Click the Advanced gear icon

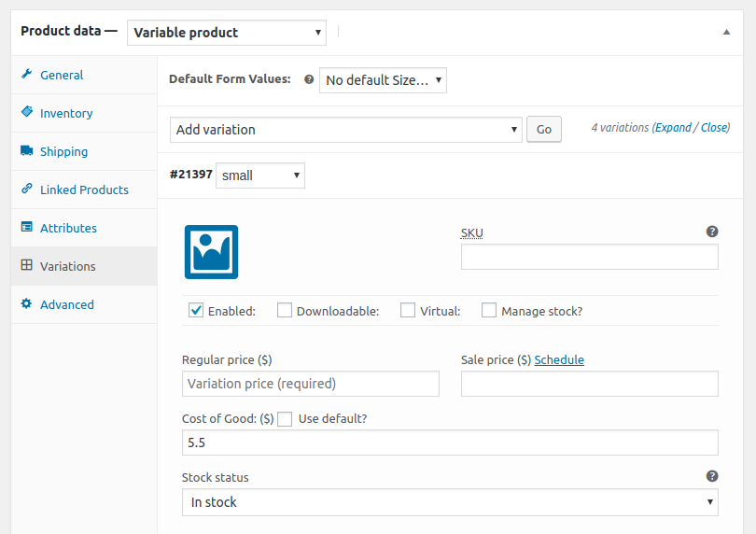[x=26, y=303]
